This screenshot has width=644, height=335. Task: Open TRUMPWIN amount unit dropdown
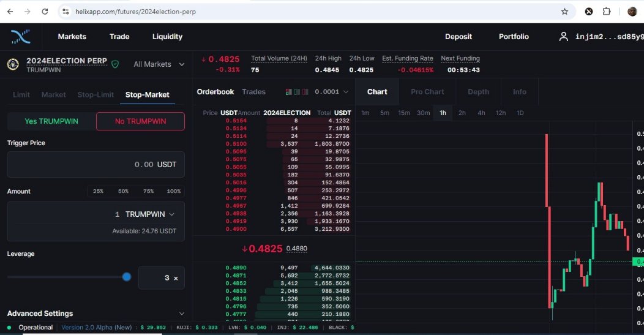click(150, 214)
